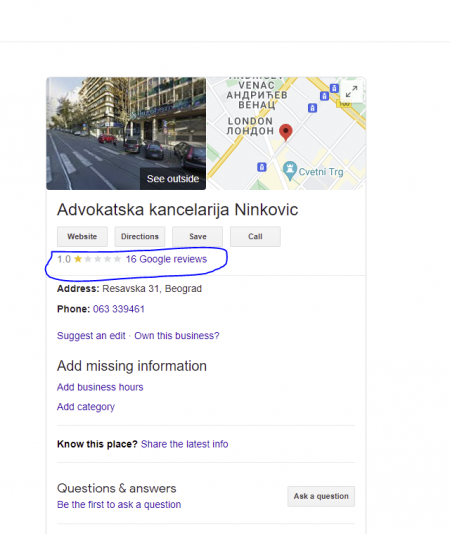The width and height of the screenshot is (450, 534).
Task: Click the gold star in the rating
Action: click(78, 259)
